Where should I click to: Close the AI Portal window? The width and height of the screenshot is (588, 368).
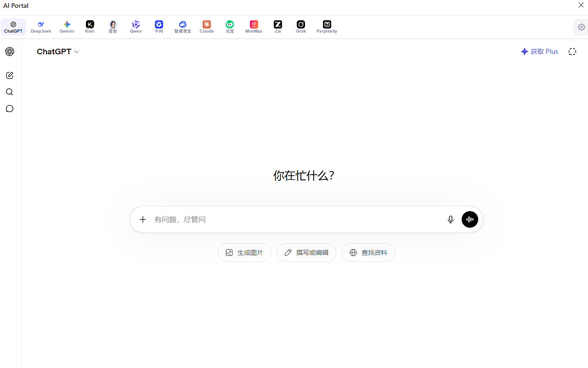click(x=581, y=6)
